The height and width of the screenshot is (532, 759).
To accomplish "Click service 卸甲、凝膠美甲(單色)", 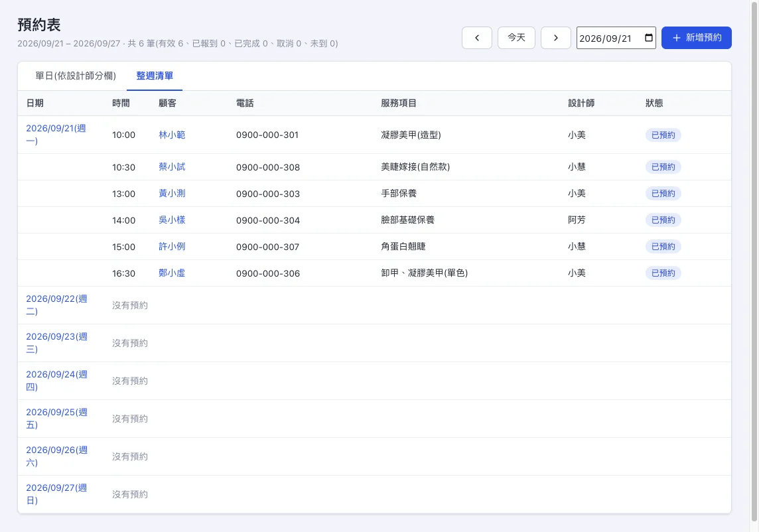I will (x=425, y=273).
